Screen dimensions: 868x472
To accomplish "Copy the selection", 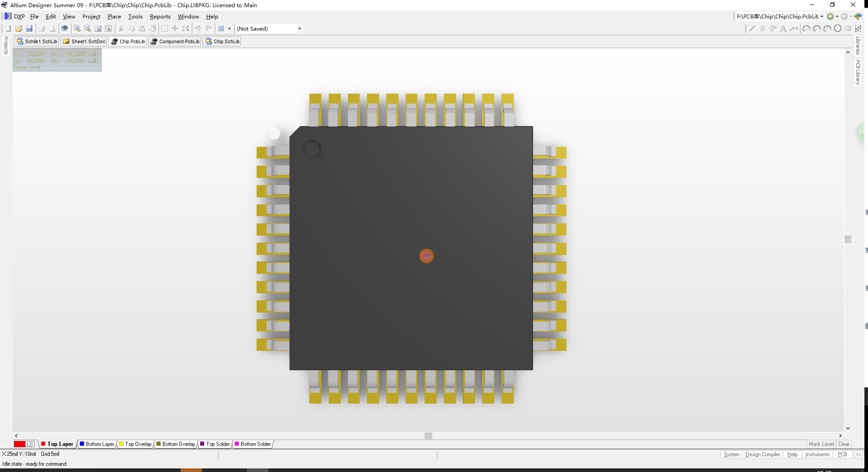I will point(131,28).
